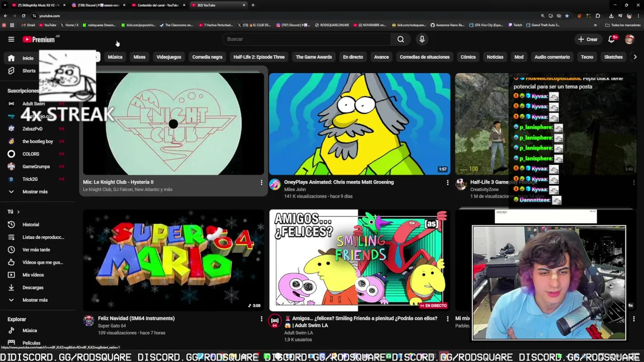Select the Audio comentario chip
This screenshot has width=644, height=362.
[x=552, y=57]
